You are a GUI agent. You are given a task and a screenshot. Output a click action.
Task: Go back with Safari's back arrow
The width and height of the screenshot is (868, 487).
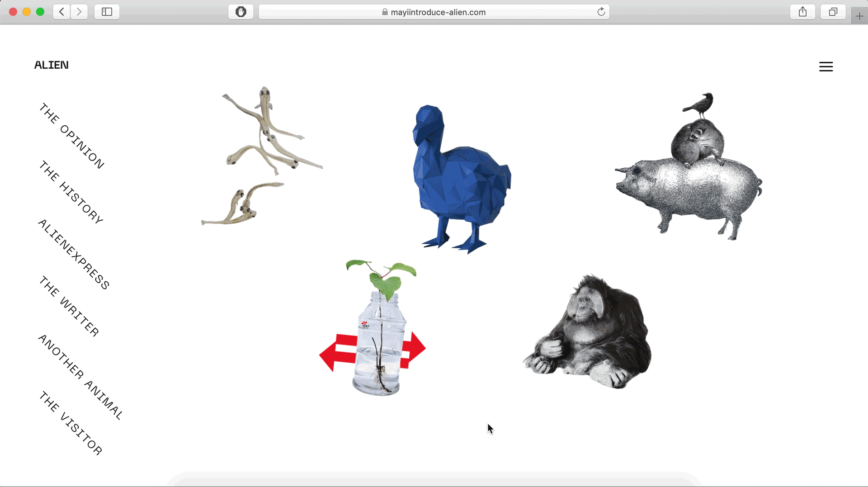[x=62, y=12]
